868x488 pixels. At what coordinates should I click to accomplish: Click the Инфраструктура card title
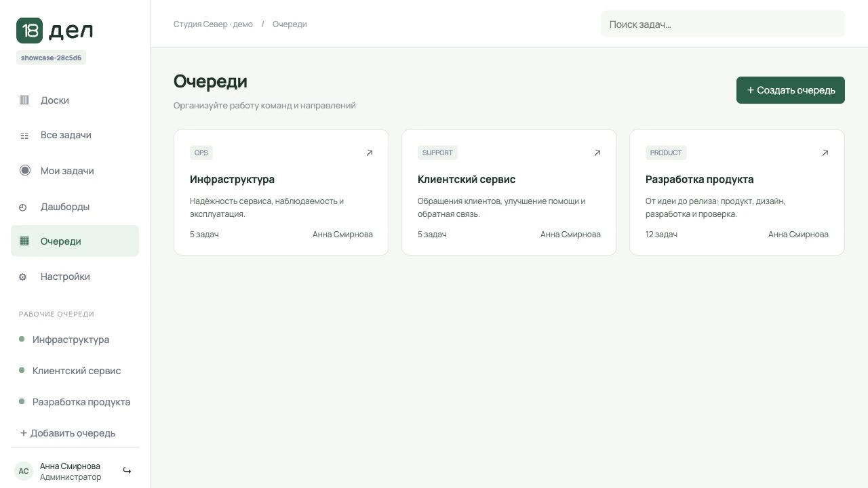(x=232, y=180)
